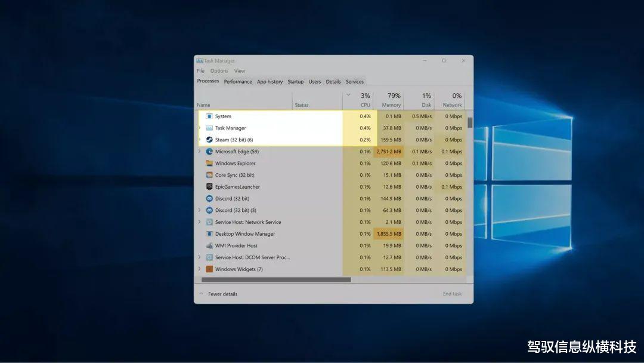This screenshot has height=363, width=644.
Task: Click the Windows Widgets icon
Action: pyautogui.click(x=210, y=269)
